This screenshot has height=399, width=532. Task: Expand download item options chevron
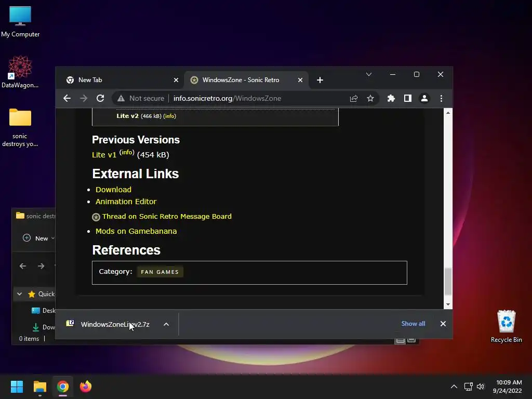166,324
